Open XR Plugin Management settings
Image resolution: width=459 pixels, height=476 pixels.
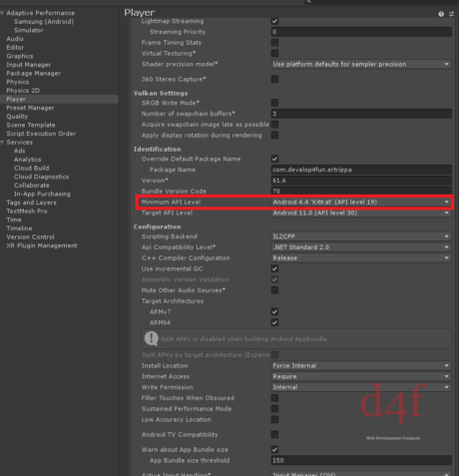[42, 245]
